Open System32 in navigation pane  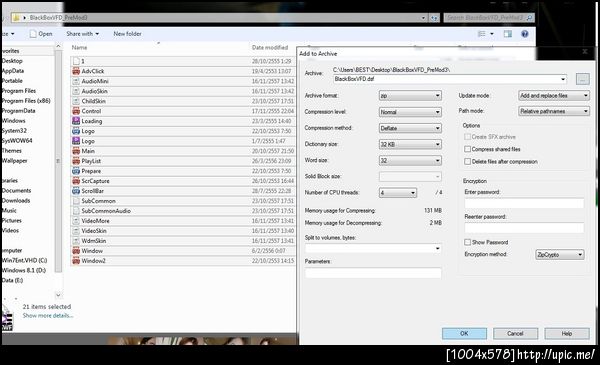(x=14, y=130)
